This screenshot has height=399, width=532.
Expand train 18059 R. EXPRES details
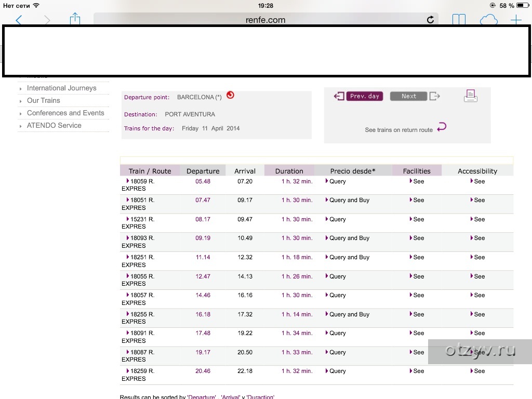pos(138,182)
